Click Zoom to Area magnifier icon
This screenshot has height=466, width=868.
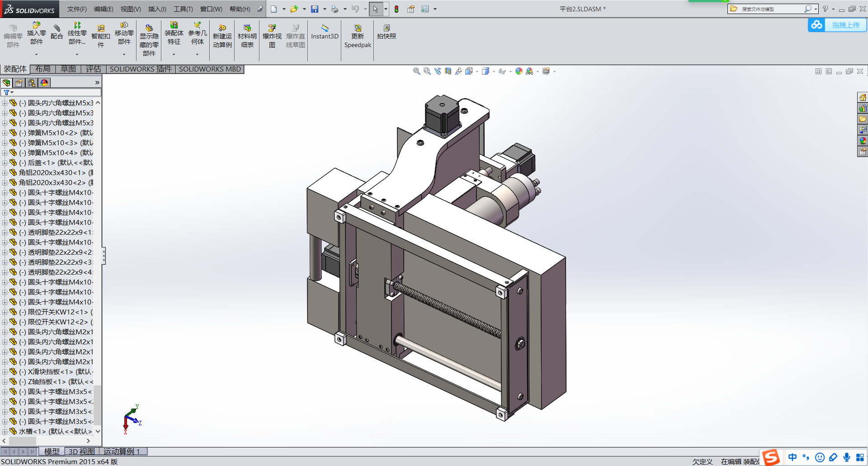pos(427,71)
